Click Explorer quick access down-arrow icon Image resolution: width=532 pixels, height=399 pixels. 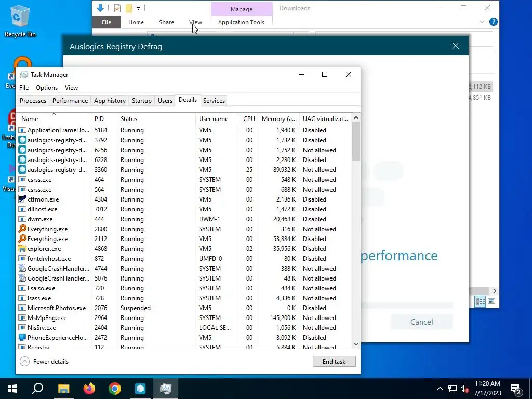tap(100, 8)
